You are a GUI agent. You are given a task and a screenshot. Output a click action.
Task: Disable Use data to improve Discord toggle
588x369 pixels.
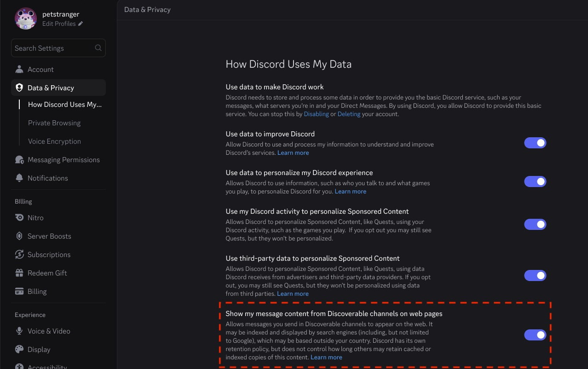(535, 143)
